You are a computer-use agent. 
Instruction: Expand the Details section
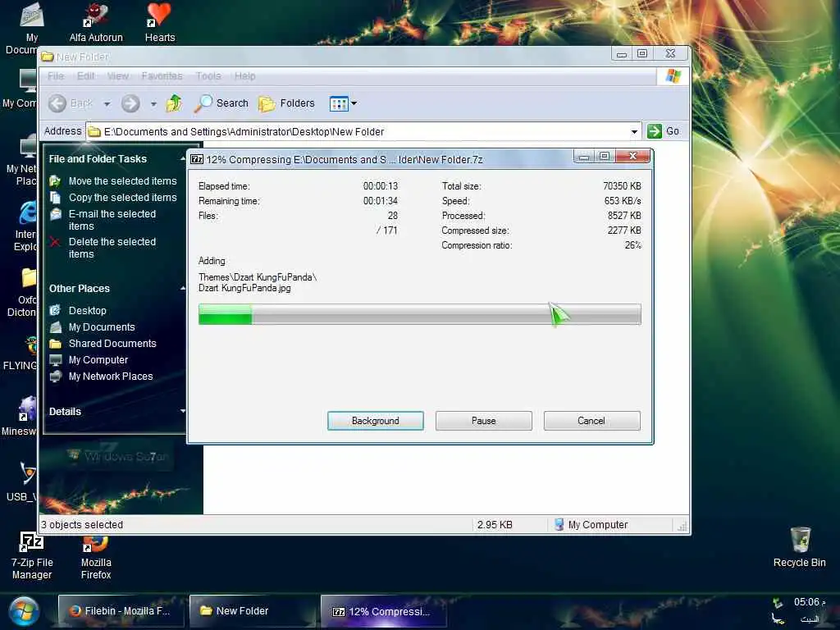pyautogui.click(x=183, y=412)
